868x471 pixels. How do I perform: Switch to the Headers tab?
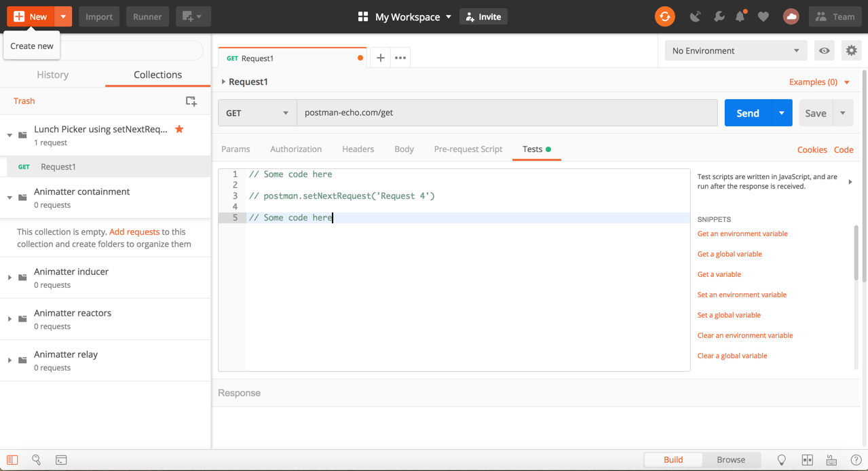click(358, 149)
